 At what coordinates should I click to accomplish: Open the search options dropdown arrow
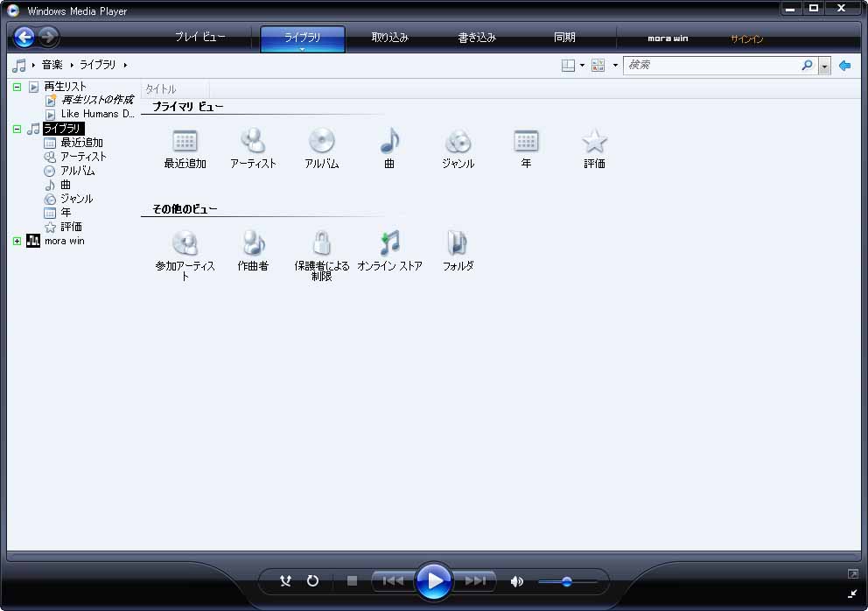pos(824,66)
